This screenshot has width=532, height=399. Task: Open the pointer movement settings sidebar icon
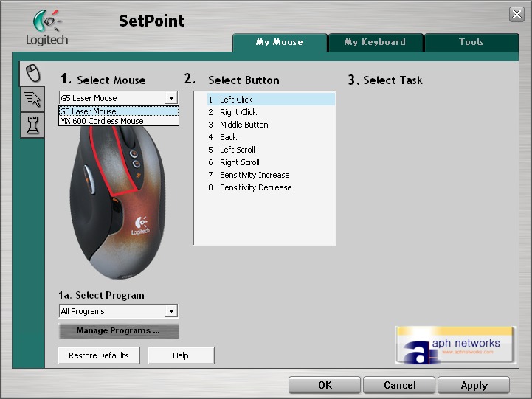(x=32, y=99)
